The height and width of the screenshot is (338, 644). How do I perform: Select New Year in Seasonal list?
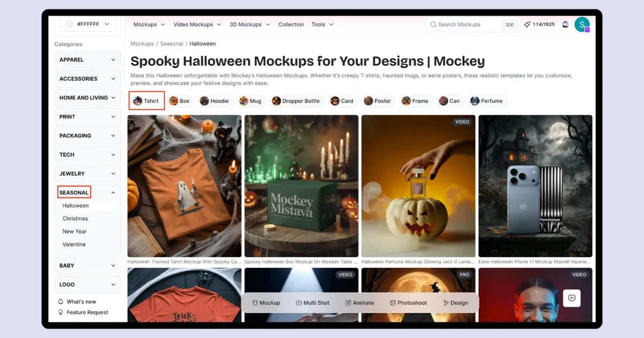point(75,231)
